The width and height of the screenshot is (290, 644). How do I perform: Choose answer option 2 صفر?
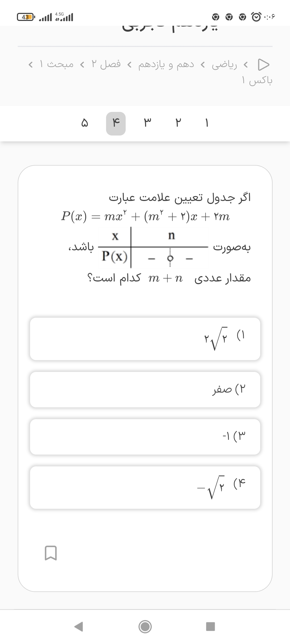click(145, 389)
